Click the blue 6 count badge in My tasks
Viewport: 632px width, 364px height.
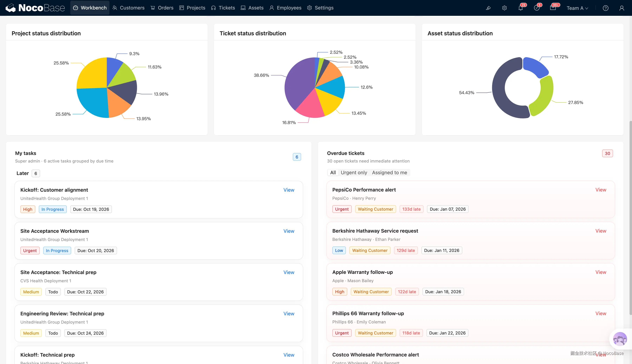(297, 157)
